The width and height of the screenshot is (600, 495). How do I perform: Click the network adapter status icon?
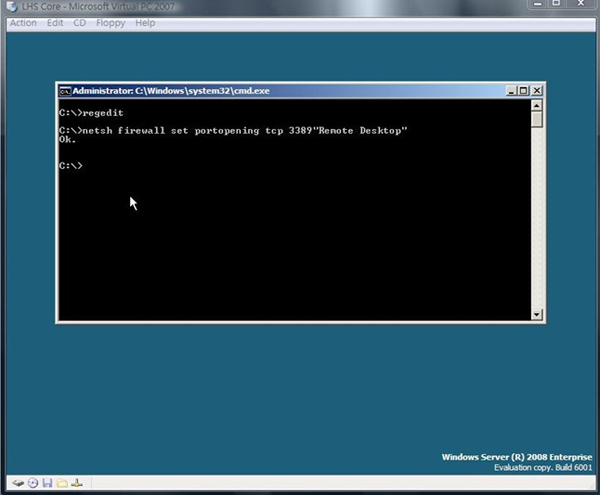point(77,483)
